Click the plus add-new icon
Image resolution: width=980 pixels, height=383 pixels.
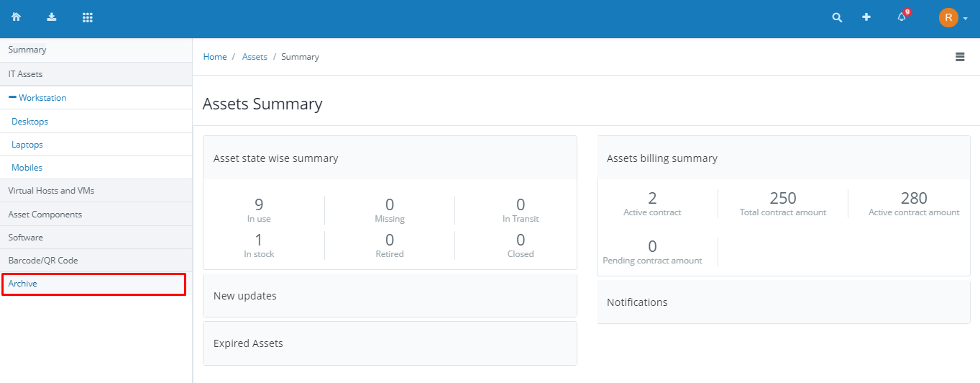pyautogui.click(x=866, y=17)
